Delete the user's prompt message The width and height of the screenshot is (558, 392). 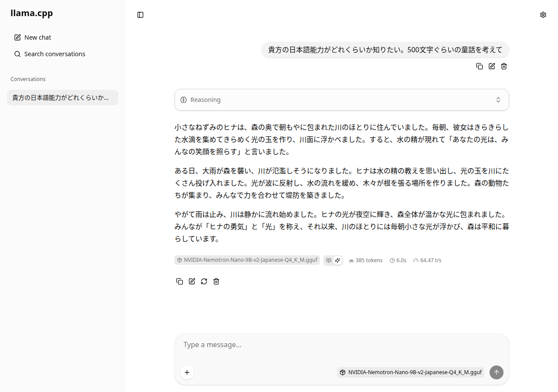tap(504, 66)
